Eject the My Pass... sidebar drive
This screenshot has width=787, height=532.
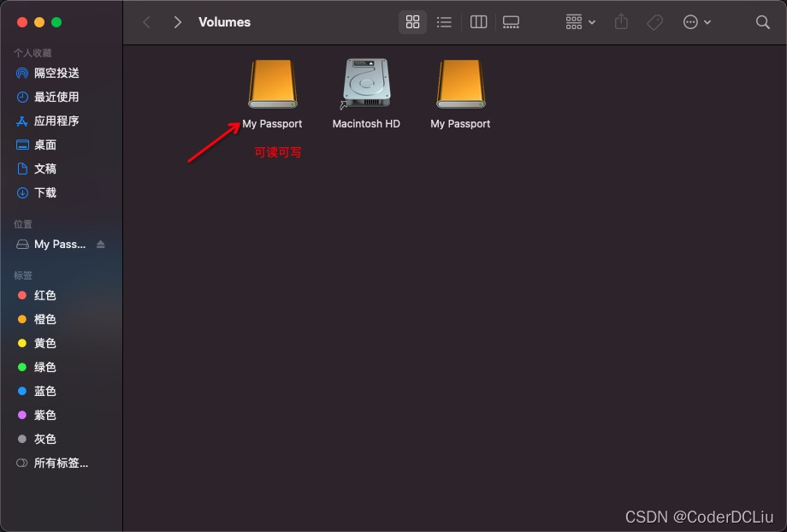pos(101,245)
